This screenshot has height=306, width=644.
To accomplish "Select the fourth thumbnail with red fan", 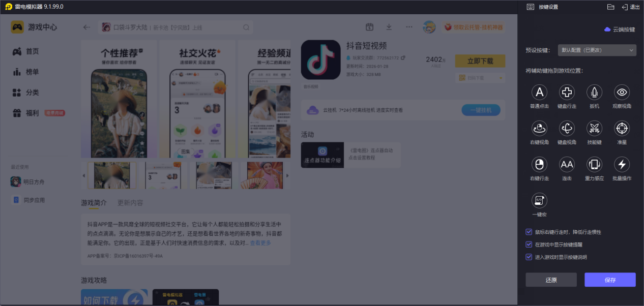I will coord(261,175).
